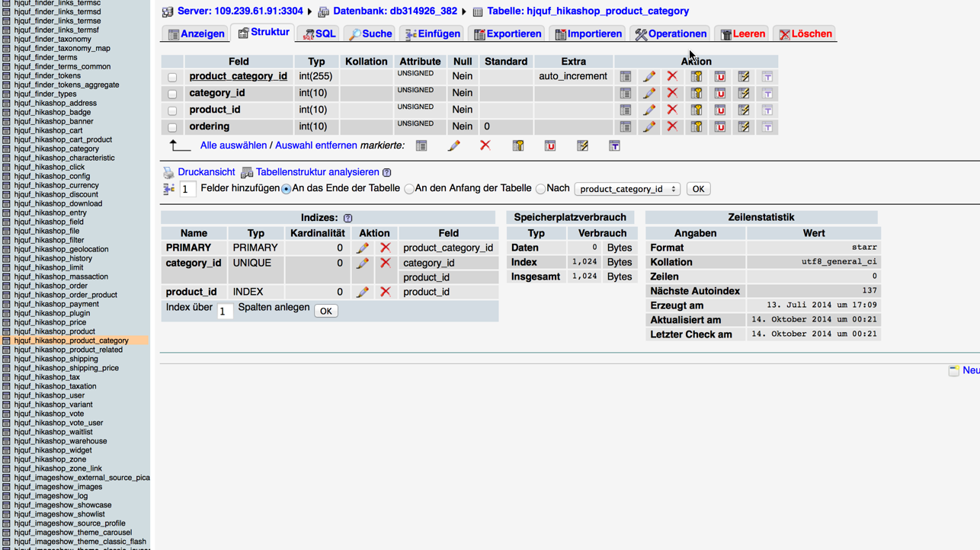The image size is (980, 550).
Task: Check the category_id row checkbox
Action: tap(172, 94)
